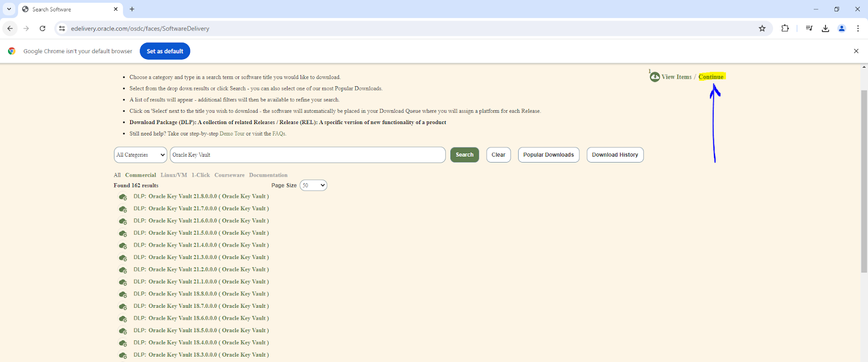Screen dimensions: 868x362
Task: Click the Oracle Key Vault search field
Action: pyautogui.click(x=308, y=155)
